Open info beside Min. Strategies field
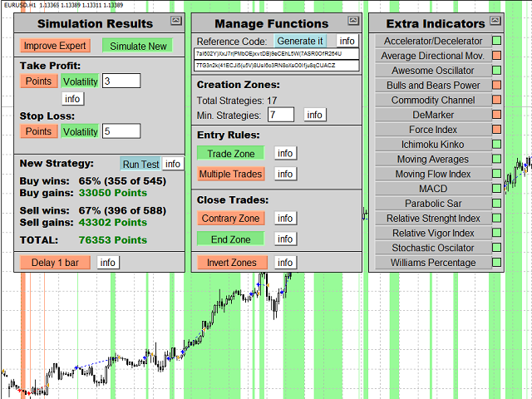The width and height of the screenshot is (532, 399). tap(315, 115)
